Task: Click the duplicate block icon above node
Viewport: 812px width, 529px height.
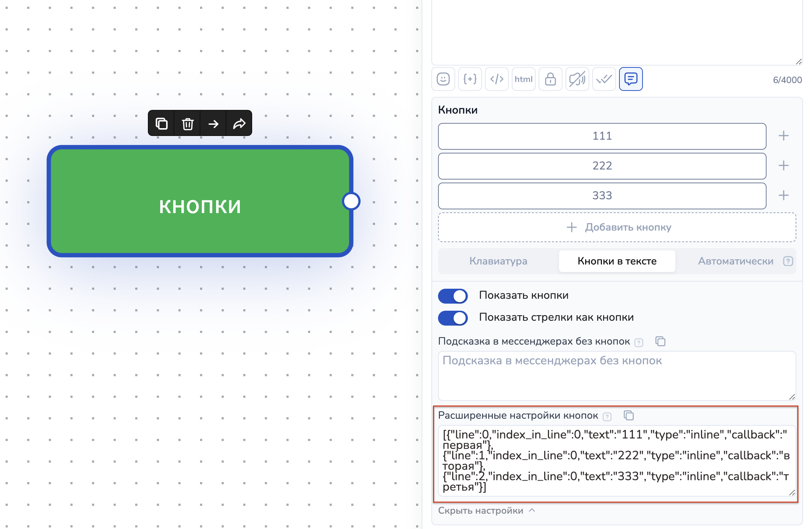Action: tap(161, 123)
